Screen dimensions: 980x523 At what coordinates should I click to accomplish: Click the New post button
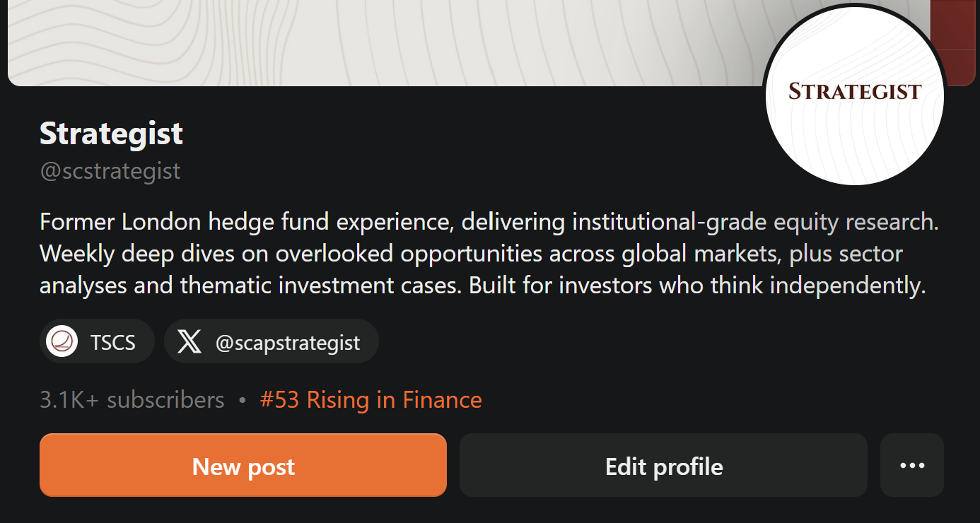(243, 465)
